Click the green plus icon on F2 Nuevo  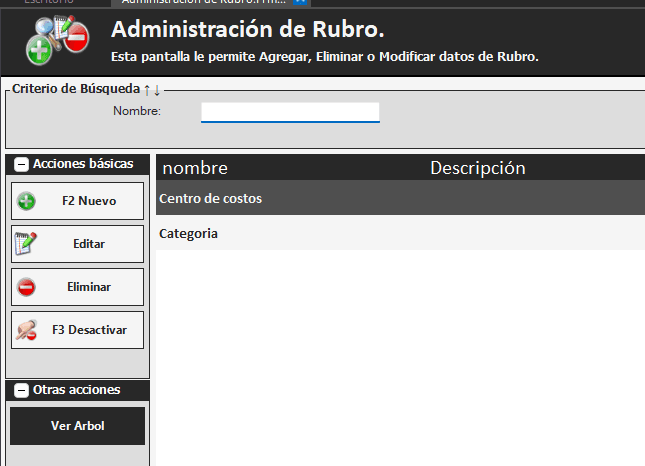click(x=27, y=201)
